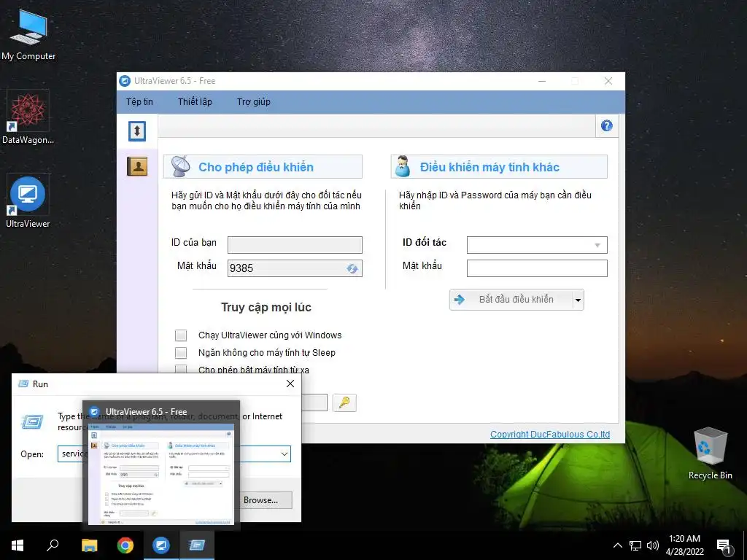Open the Tệp tin menu

[x=139, y=102]
